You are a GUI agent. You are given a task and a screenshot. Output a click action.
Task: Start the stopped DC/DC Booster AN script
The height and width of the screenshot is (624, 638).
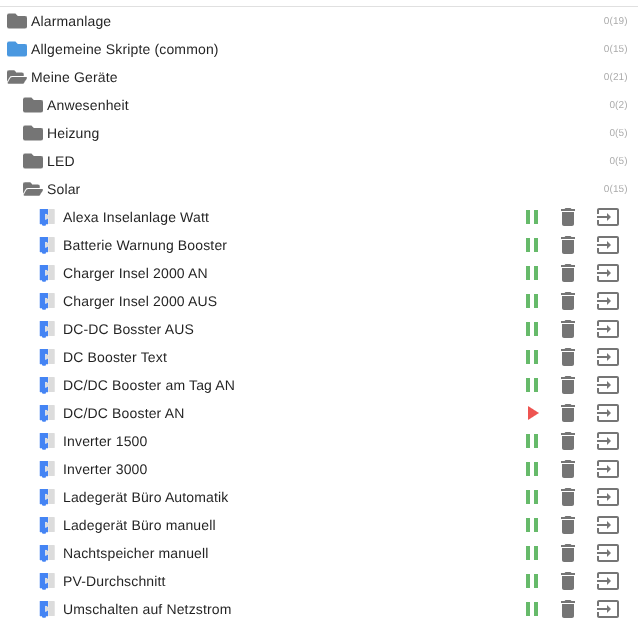coord(532,413)
